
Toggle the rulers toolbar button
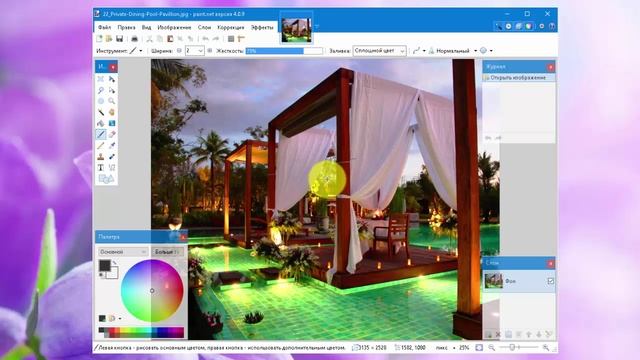tap(241, 39)
